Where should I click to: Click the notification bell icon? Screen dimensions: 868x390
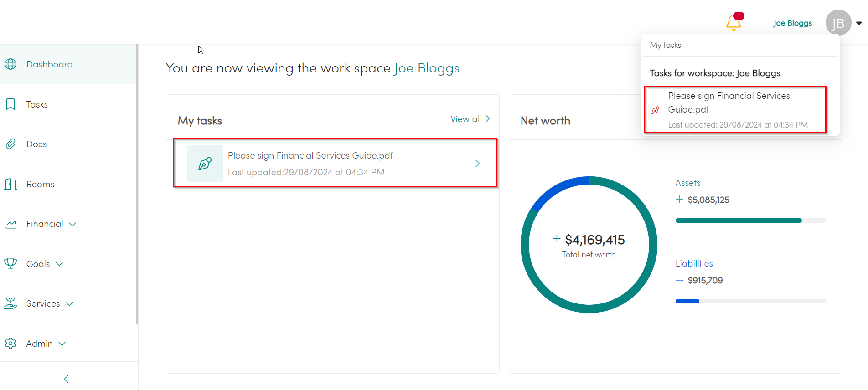734,22
